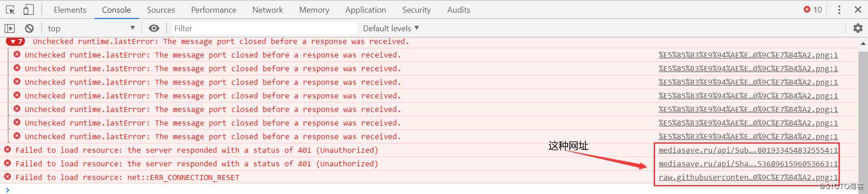868x194 pixels.
Task: Open the raw.githubusercontent source link
Action: (747, 177)
